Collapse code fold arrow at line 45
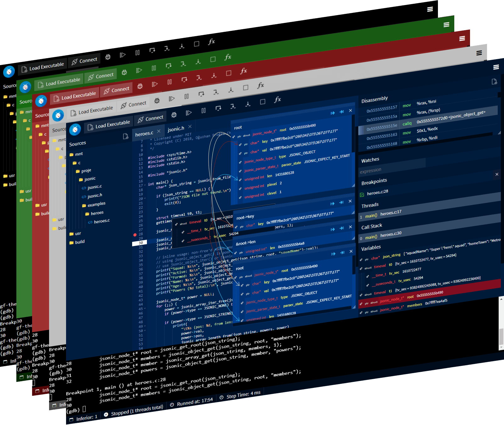 tap(145, 309)
